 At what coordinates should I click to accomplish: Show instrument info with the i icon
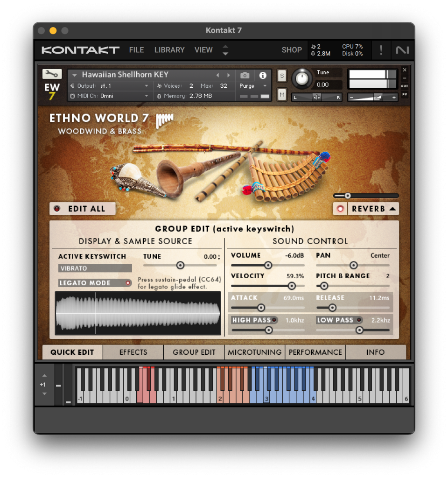263,75
